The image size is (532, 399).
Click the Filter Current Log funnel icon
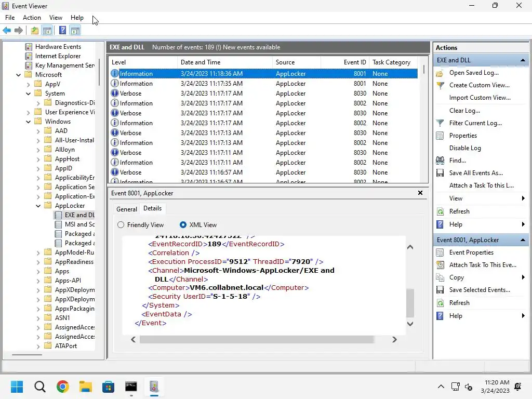[440, 123]
